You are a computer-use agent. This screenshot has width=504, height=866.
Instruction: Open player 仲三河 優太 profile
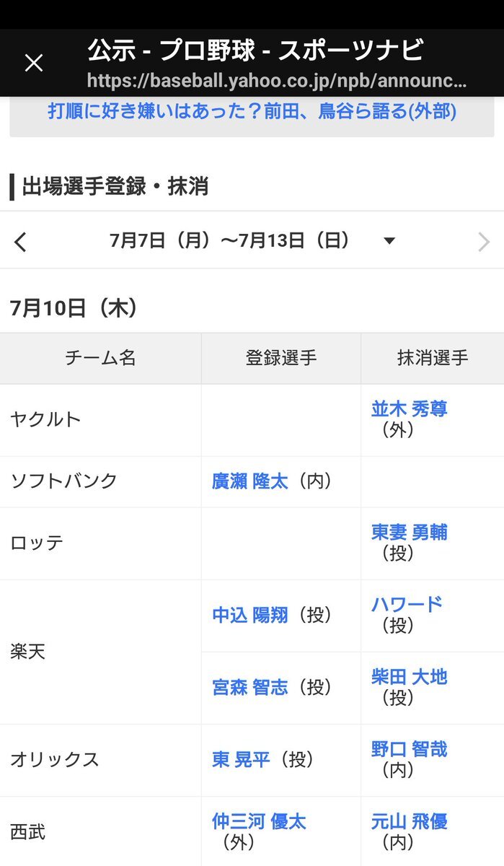tap(259, 821)
